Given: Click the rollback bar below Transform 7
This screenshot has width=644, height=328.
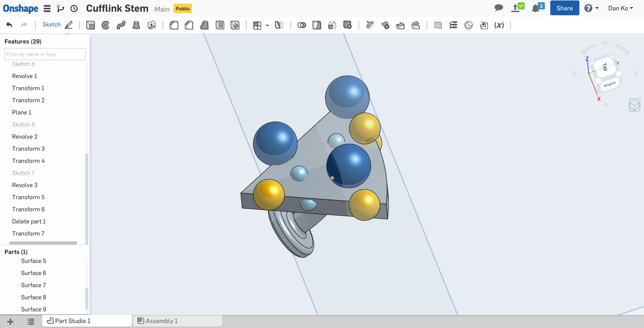Looking at the screenshot, I should click(43, 243).
